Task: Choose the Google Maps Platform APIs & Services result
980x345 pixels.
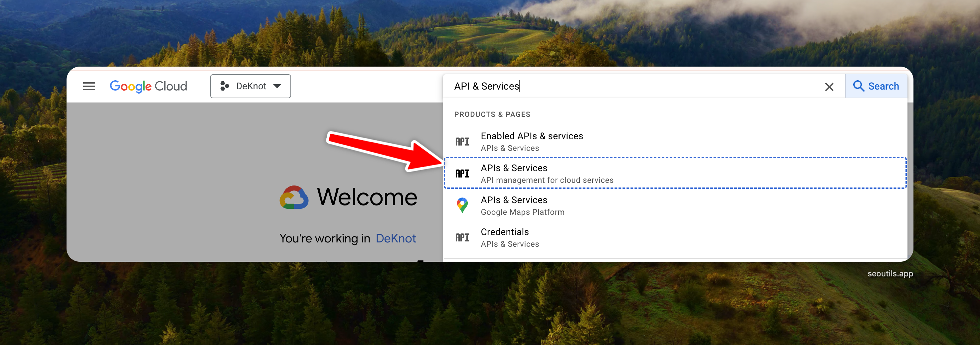Action: 522,205
